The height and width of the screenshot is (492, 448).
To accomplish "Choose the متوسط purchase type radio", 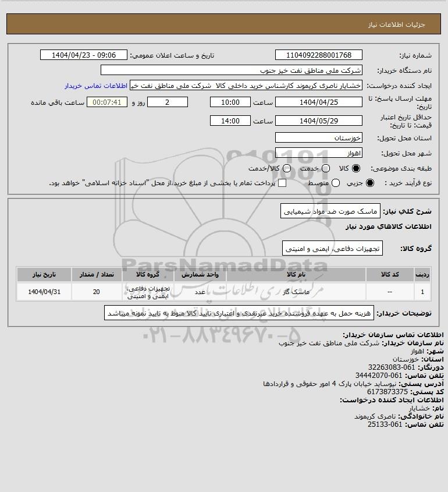I will click(x=336, y=183).
